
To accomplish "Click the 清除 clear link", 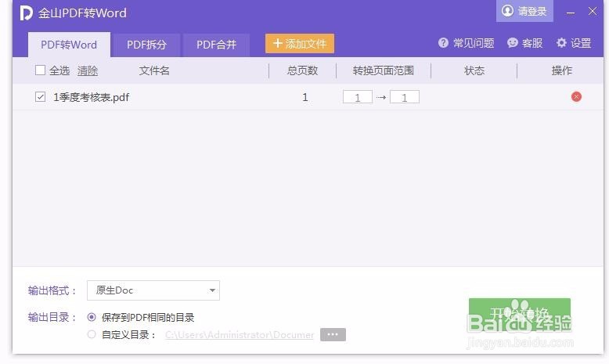I will 88,70.
